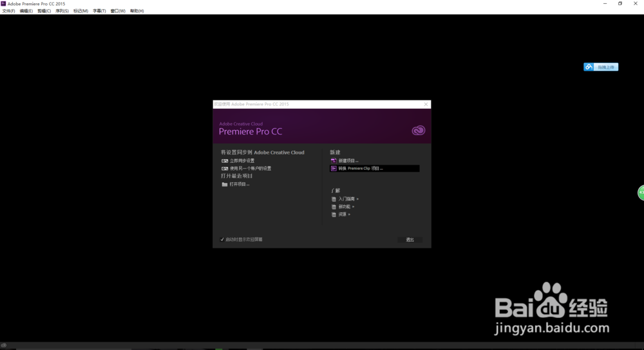
Task: Click the sync icon beside 立即同步设置
Action: pos(225,161)
